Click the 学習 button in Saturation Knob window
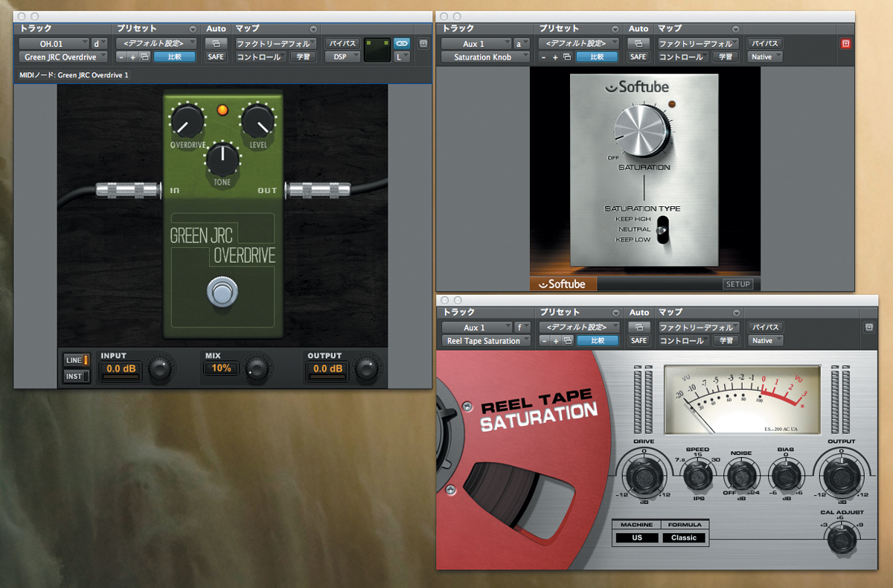893x588 pixels. [x=726, y=57]
